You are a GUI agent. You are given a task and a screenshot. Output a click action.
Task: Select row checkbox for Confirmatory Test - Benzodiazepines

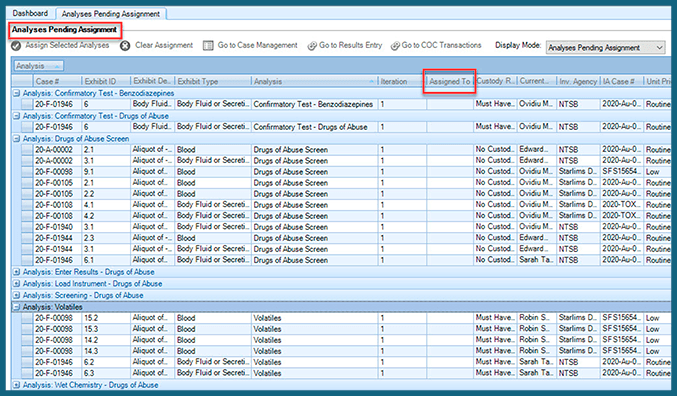(x=27, y=104)
